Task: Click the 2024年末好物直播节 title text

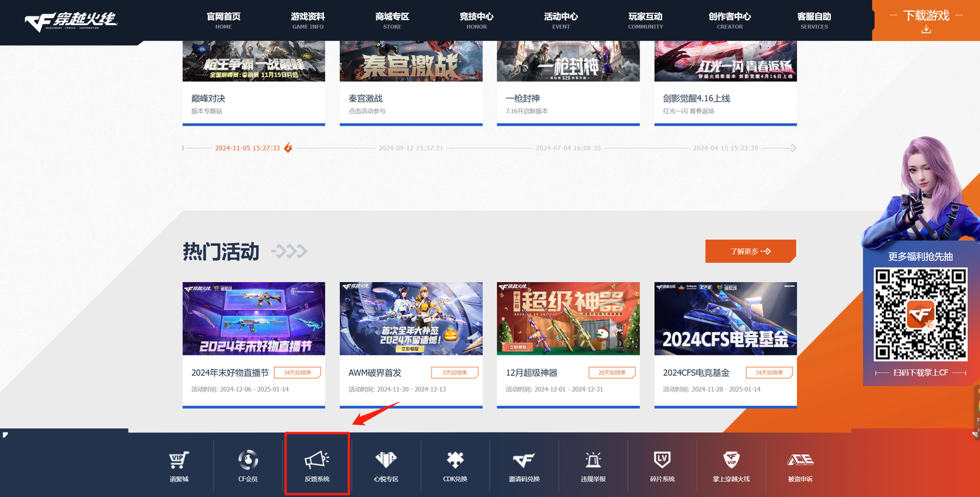Action: [230, 373]
